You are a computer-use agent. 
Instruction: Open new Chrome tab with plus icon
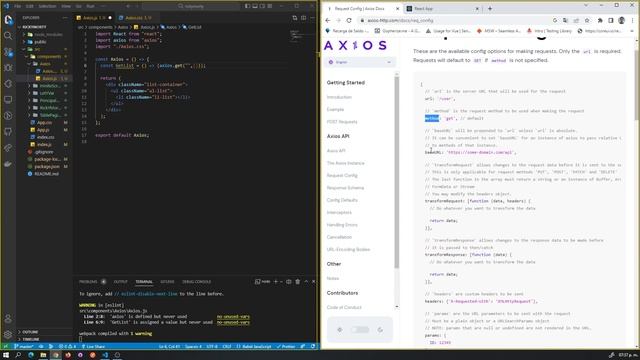point(490,9)
